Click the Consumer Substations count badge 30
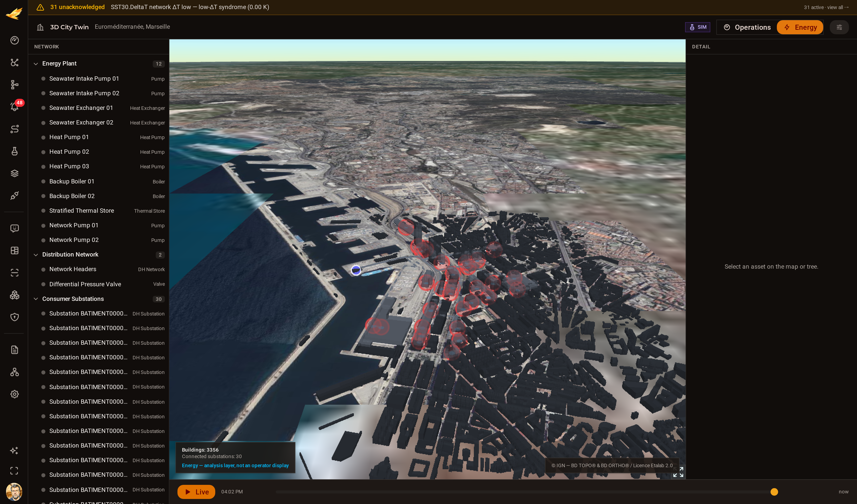The width and height of the screenshot is (857, 504). pos(159,299)
